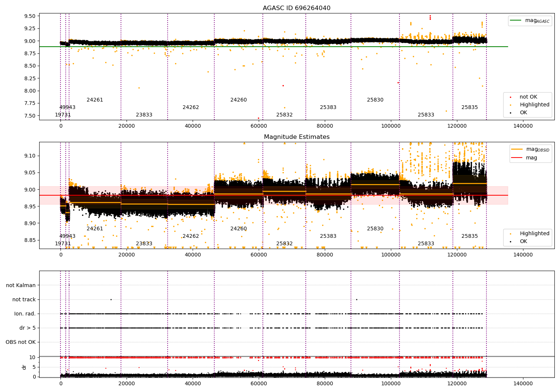Viewport: 560px width, 392px height.
Task: Click OBSID label 25835 in the AGASC ID plot
Action: 470,108
